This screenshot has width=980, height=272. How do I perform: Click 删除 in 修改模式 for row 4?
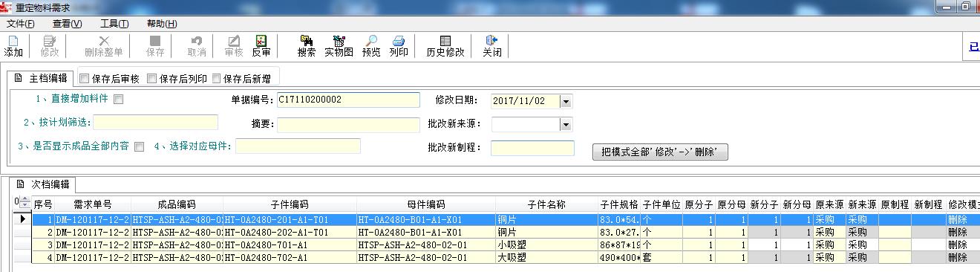coord(963,257)
